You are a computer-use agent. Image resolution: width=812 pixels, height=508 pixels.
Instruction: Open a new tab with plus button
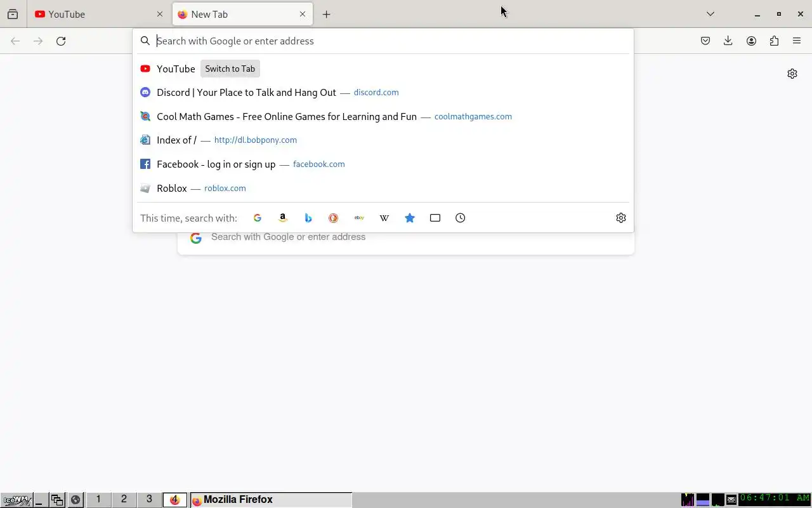click(x=326, y=14)
